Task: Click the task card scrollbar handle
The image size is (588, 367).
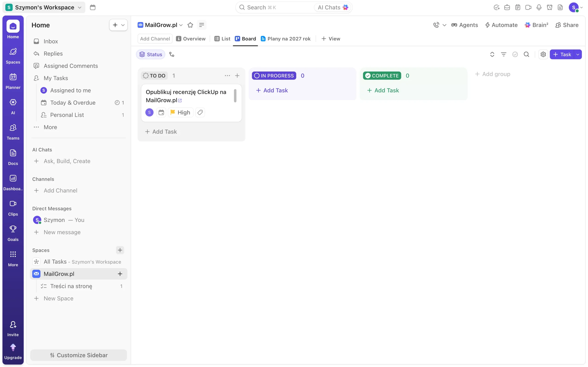Action: 235,96
